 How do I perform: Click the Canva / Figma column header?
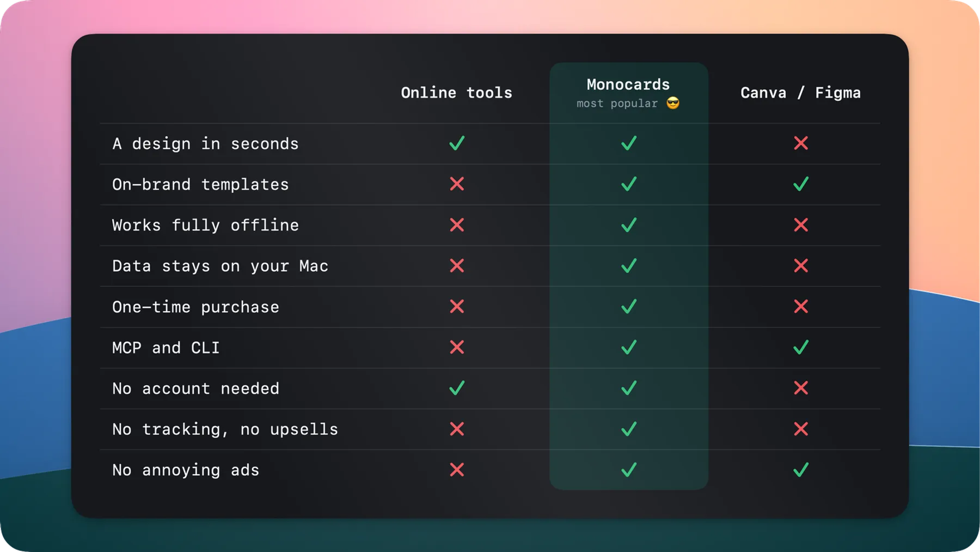[800, 93]
